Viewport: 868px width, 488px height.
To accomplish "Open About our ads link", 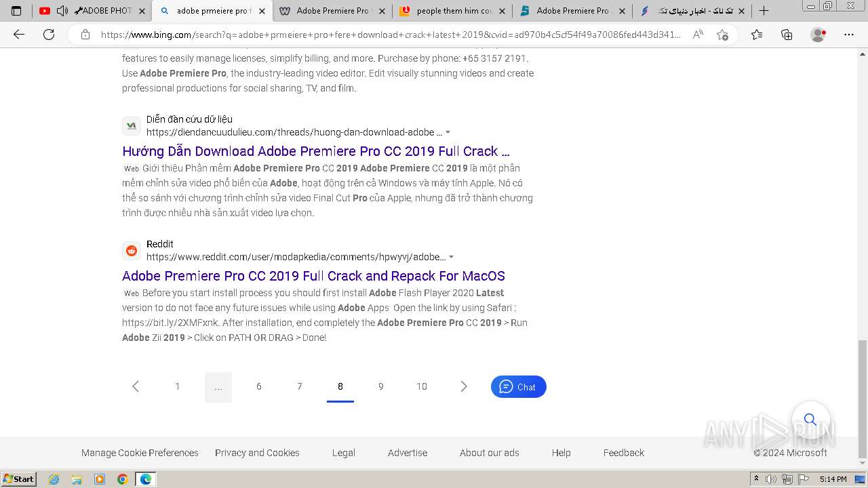I will coord(490,453).
